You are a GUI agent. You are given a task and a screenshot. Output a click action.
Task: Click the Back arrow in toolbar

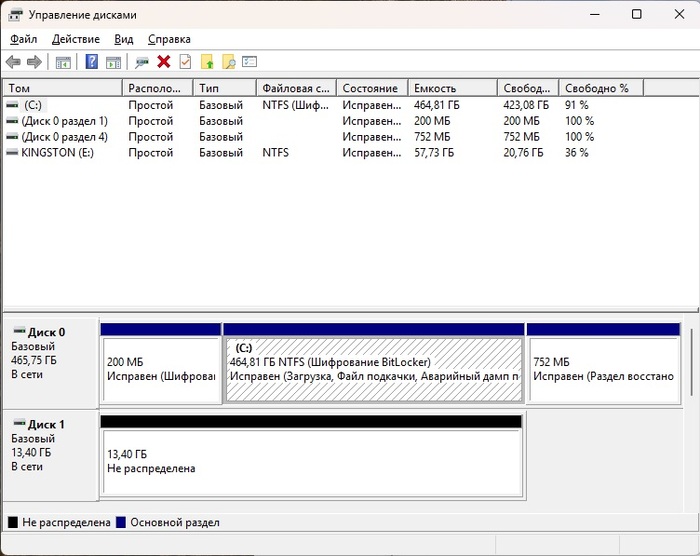click(x=13, y=62)
